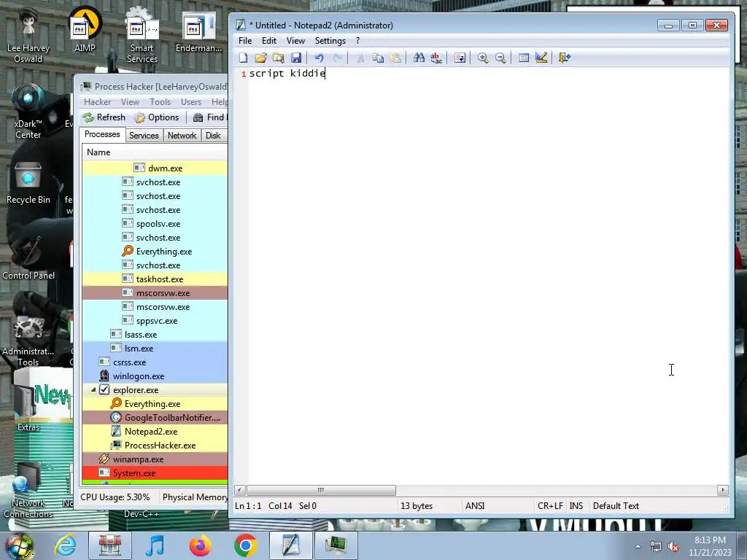
Task: Click the ANSI encoding in status bar
Action: (x=475, y=506)
